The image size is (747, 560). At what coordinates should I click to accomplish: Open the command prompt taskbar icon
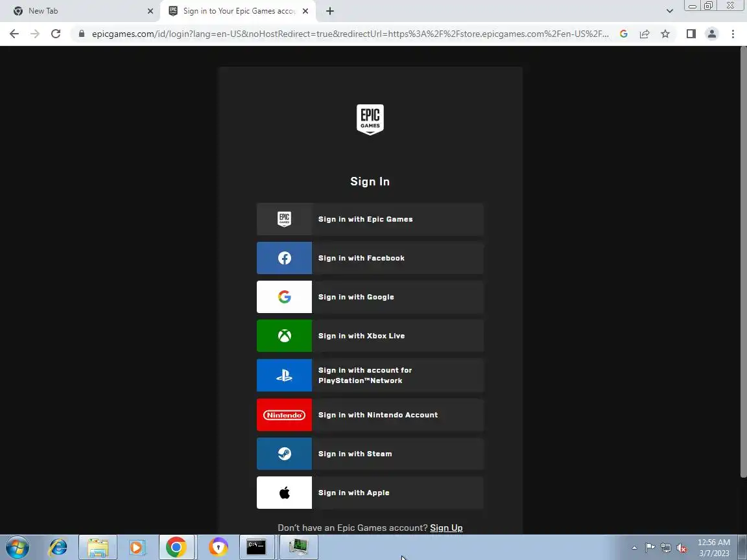(x=256, y=547)
